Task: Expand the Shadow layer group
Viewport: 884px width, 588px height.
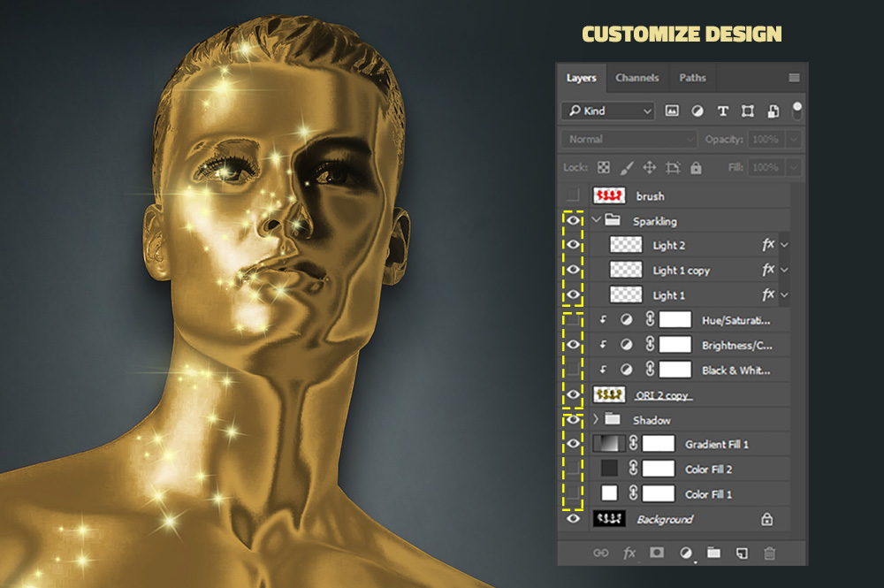Action: click(x=597, y=420)
